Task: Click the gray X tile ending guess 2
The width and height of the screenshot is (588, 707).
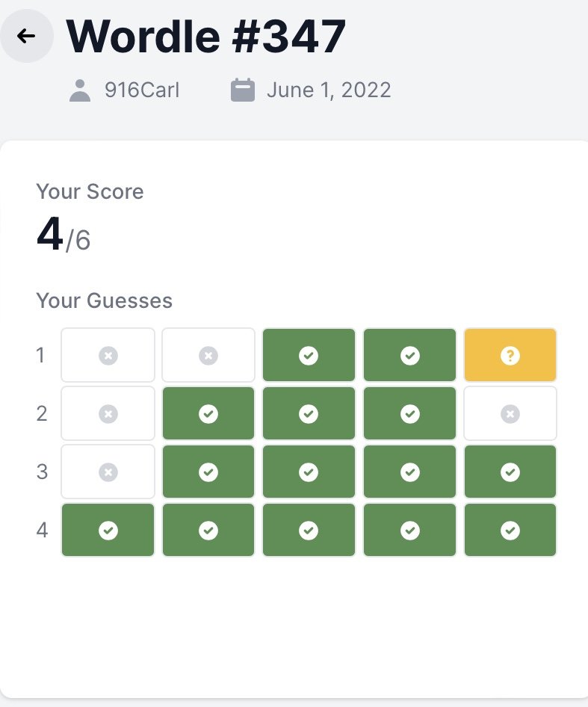Action: pos(510,413)
